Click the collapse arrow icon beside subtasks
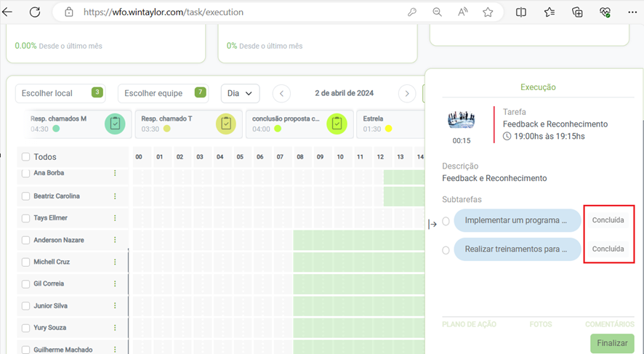 [432, 224]
